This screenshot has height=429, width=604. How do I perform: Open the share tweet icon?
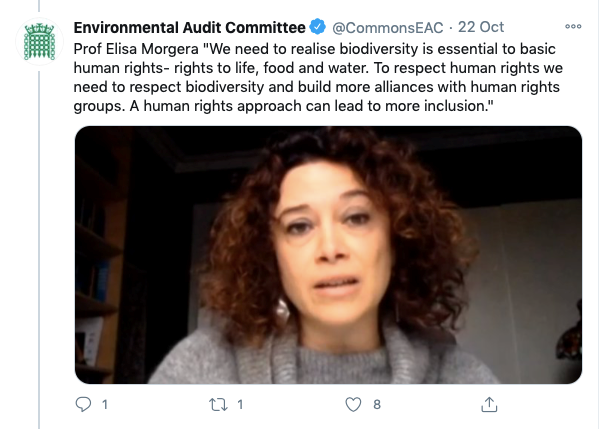489,404
